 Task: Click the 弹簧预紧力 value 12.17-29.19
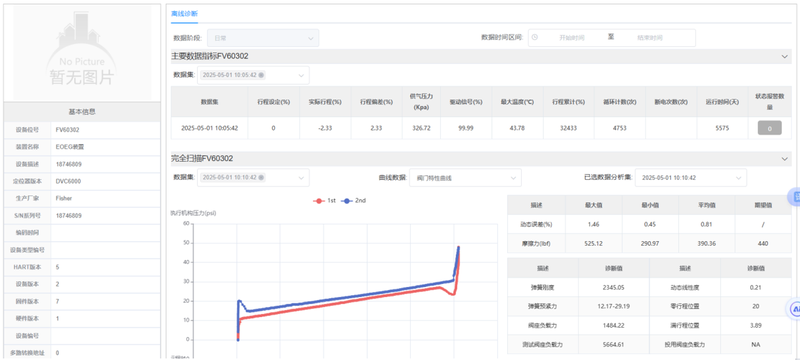(614, 306)
